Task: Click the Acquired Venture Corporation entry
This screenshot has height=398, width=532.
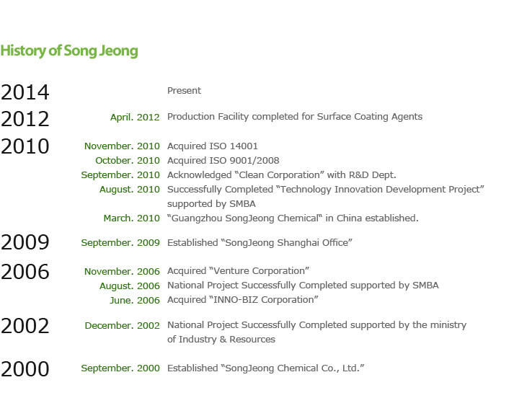Action: coord(238,271)
